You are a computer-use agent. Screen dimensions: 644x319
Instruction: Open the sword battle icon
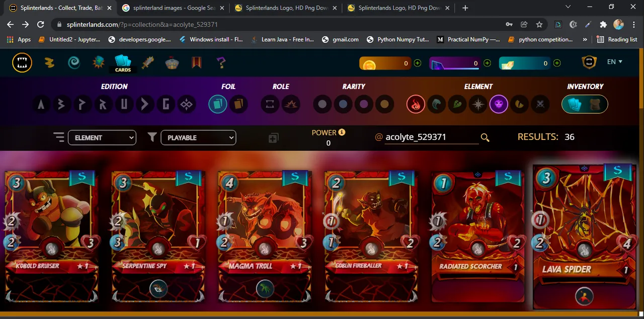click(x=148, y=63)
